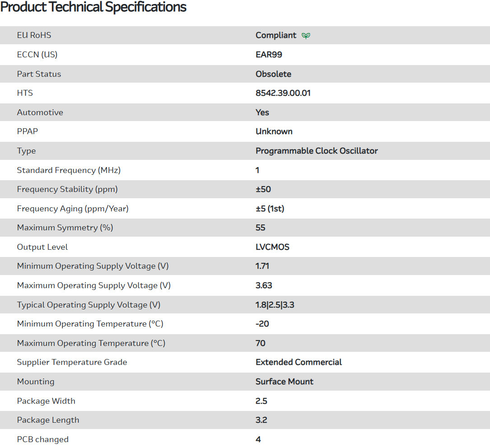Image resolution: width=490 pixels, height=448 pixels.
Task: Click the Maximum Symmetry (%) label
Action: 65,228
